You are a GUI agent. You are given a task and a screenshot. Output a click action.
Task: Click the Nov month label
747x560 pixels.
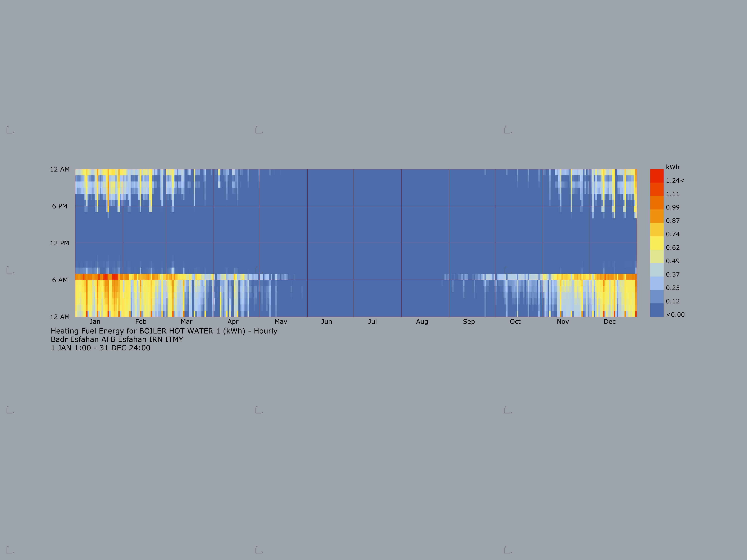point(563,322)
